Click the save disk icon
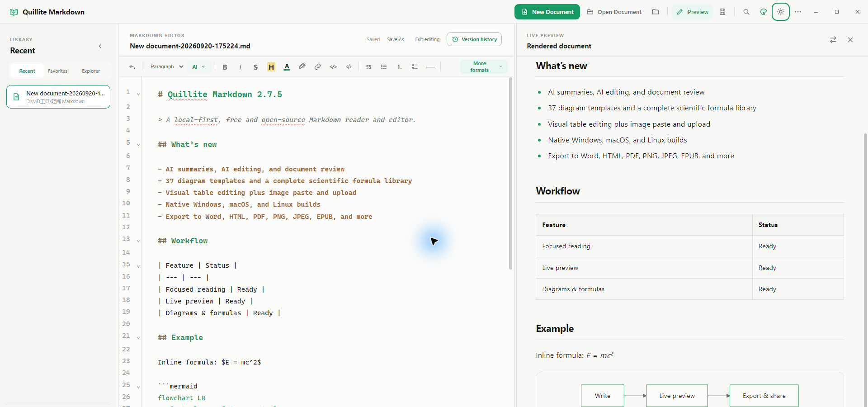Viewport: 868px width, 407px height. 722,12
